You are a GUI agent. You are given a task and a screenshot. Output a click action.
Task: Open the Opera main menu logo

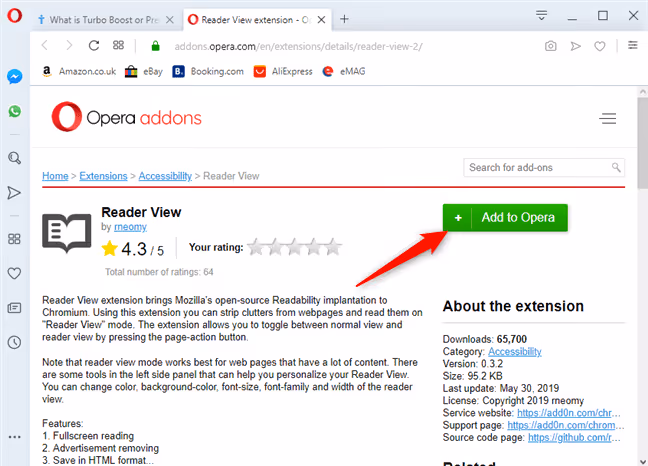click(14, 15)
